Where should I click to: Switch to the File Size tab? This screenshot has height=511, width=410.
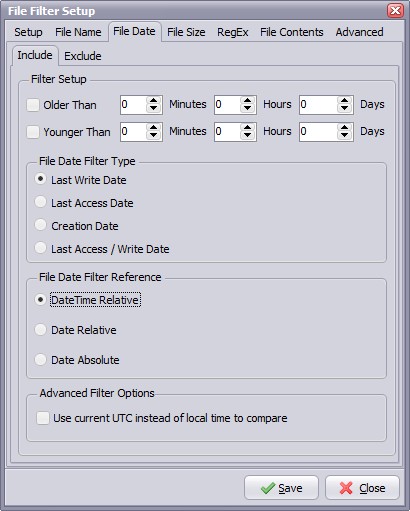pyautogui.click(x=186, y=32)
